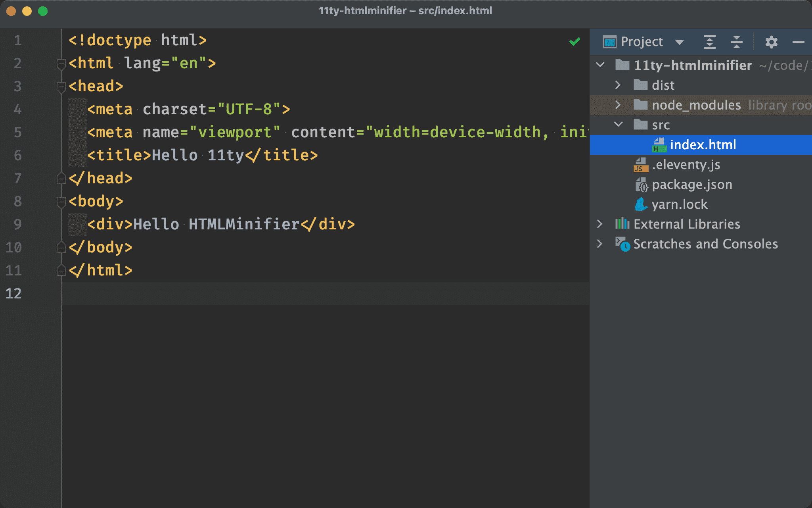This screenshot has height=508, width=812.
Task: Click the yarn.lock file icon
Action: 641,204
